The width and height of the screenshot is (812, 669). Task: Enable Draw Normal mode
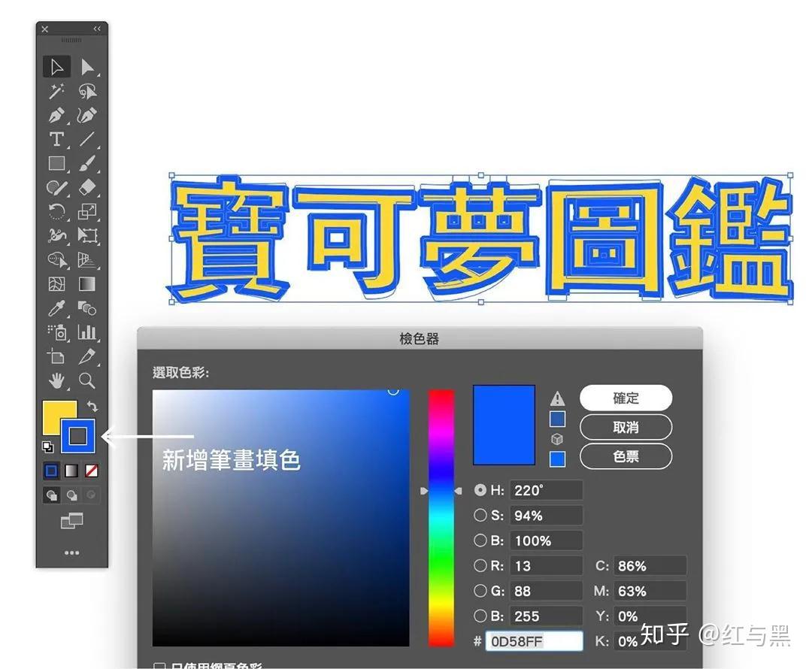pyautogui.click(x=51, y=495)
